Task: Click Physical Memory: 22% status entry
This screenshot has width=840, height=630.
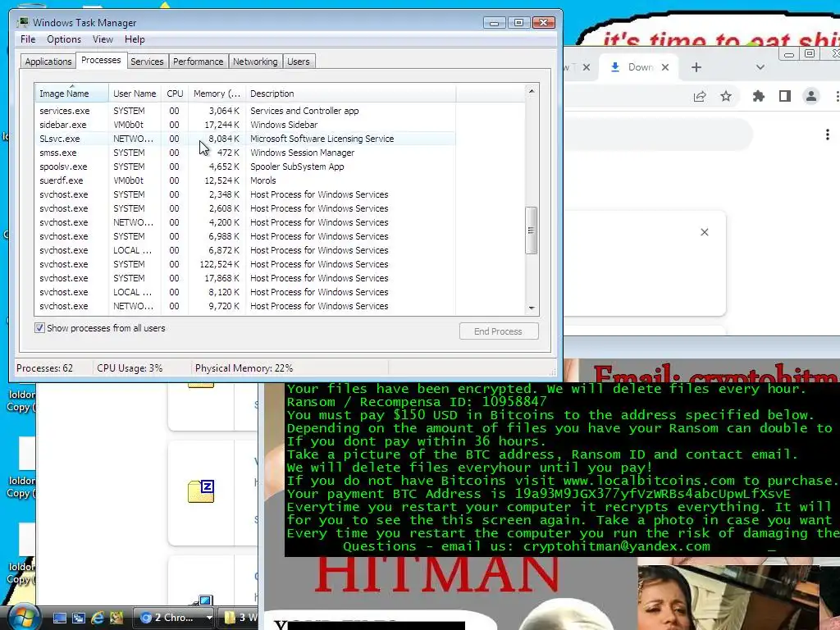Action: pos(244,368)
